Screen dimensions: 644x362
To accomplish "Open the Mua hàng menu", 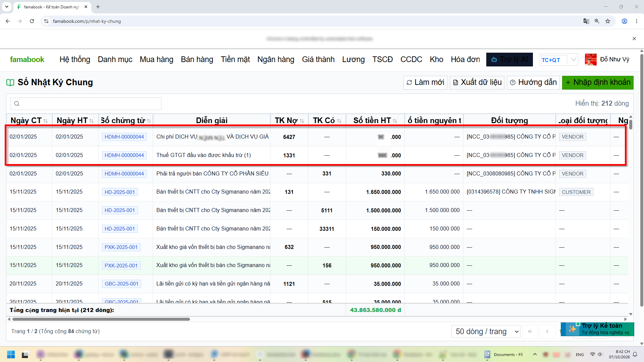I will 156,59.
